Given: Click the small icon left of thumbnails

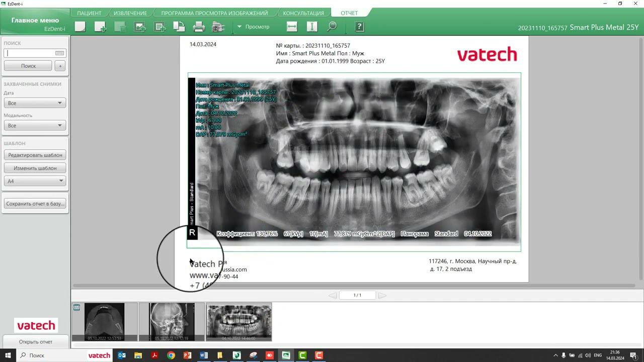Looking at the screenshot, I should (x=76, y=307).
